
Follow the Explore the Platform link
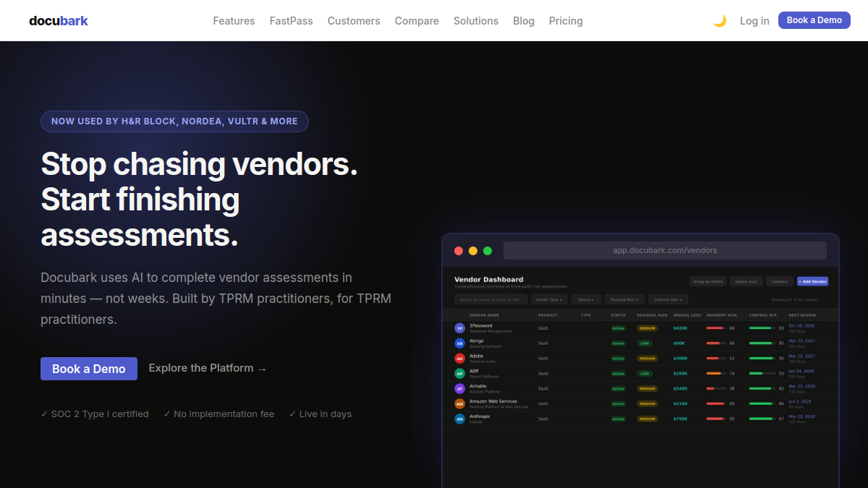208,368
